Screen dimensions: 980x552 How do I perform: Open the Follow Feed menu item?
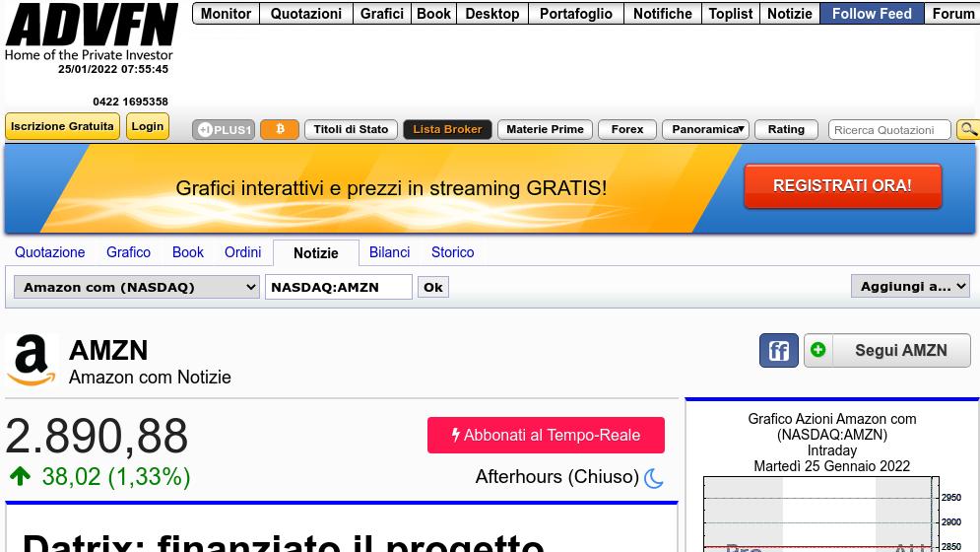pos(872,13)
